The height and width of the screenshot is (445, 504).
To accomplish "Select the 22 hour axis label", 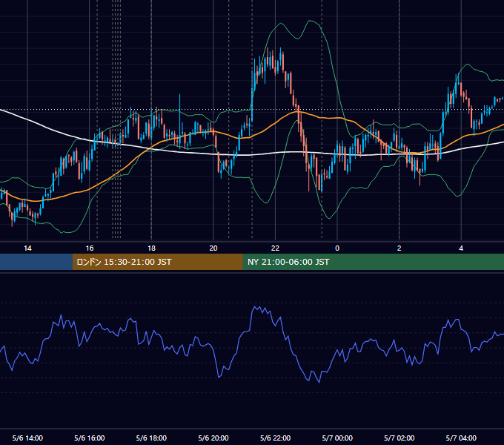I will (275, 248).
